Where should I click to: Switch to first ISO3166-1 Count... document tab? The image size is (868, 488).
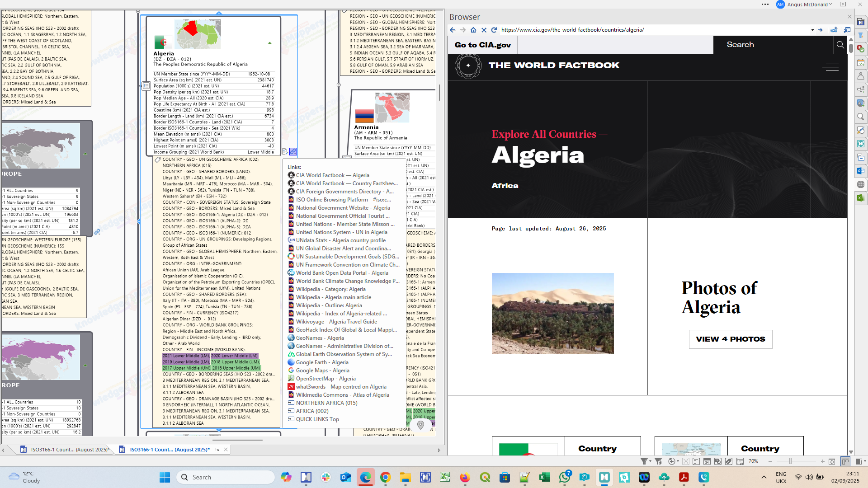(x=65, y=450)
